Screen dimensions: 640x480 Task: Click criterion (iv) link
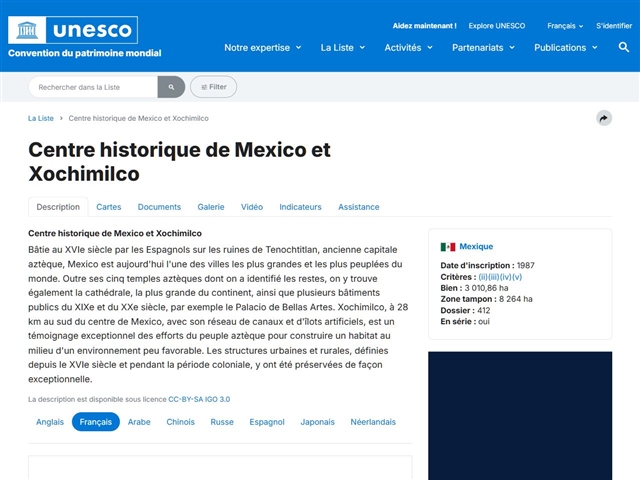505,277
